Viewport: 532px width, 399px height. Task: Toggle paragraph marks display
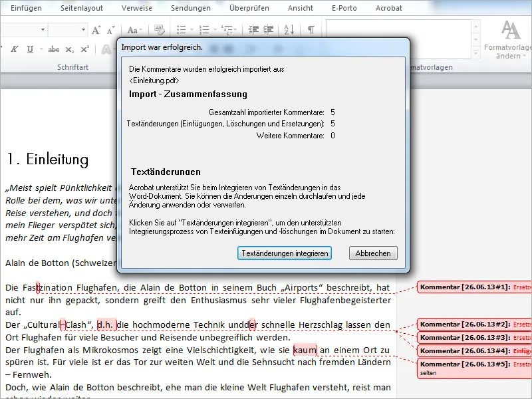click(x=311, y=30)
